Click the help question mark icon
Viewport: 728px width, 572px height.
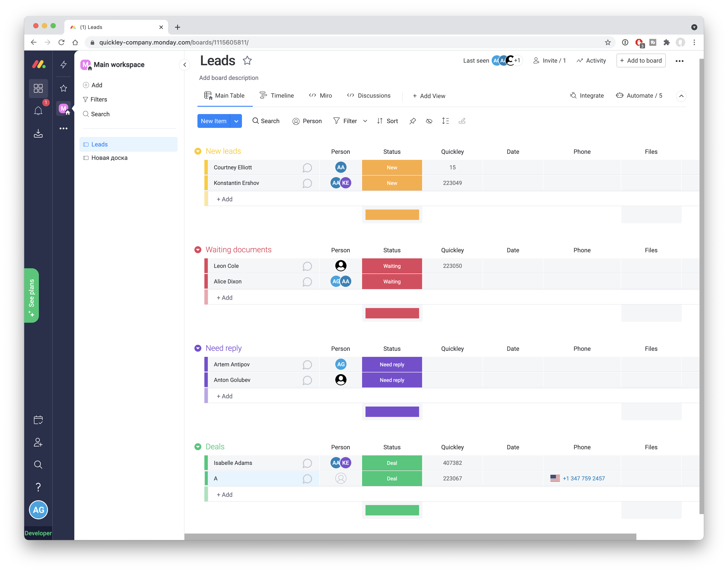(x=38, y=487)
